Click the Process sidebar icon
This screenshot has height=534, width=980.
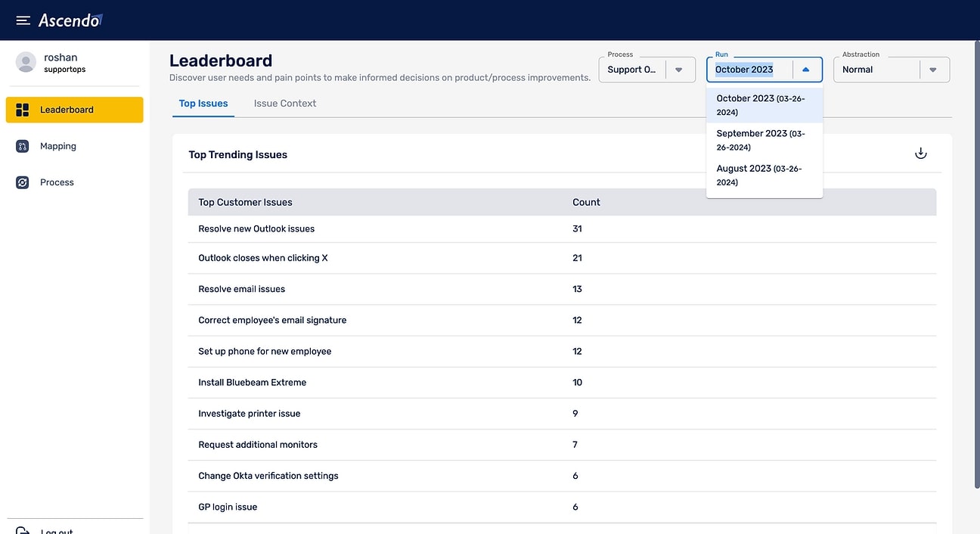tap(23, 182)
